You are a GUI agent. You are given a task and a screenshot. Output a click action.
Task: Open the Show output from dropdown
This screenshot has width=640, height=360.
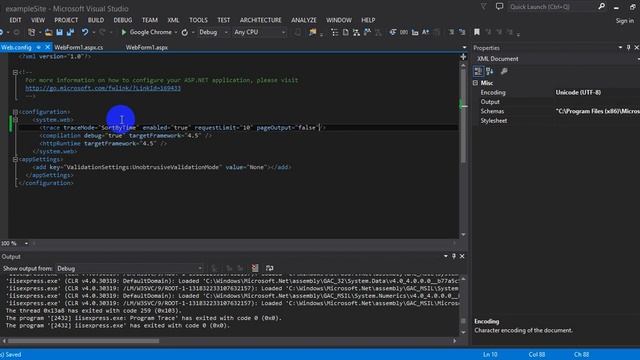[x=200, y=268]
